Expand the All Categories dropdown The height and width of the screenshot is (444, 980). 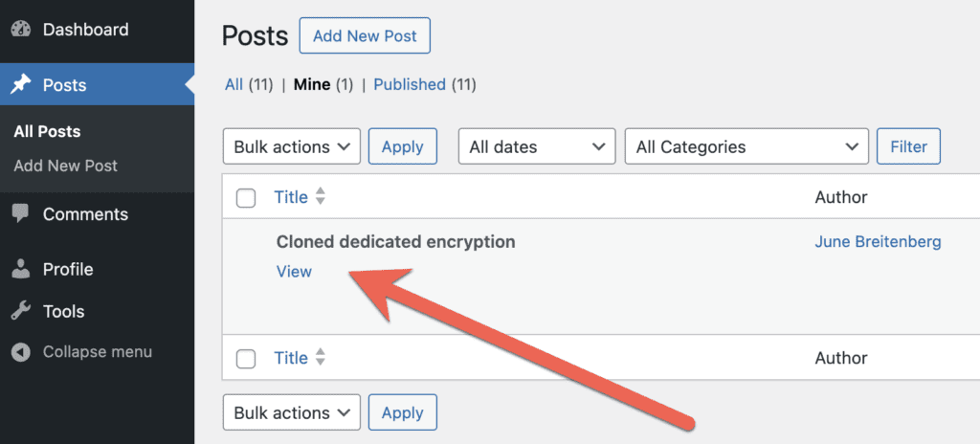click(x=746, y=147)
